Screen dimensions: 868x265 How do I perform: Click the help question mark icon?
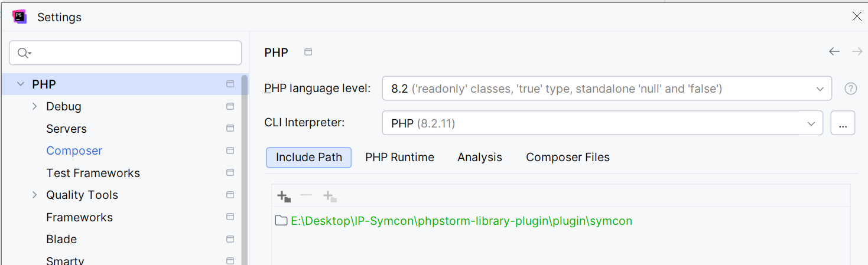point(850,89)
